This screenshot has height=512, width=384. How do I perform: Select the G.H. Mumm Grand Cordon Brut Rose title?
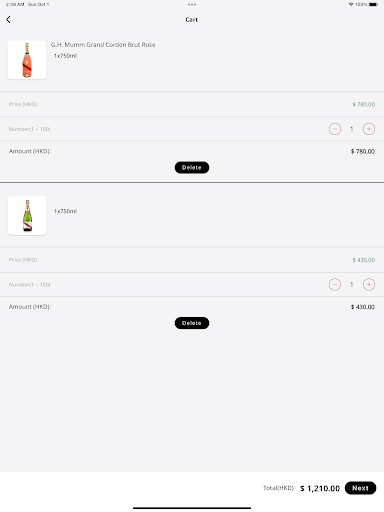pyautogui.click(x=103, y=45)
